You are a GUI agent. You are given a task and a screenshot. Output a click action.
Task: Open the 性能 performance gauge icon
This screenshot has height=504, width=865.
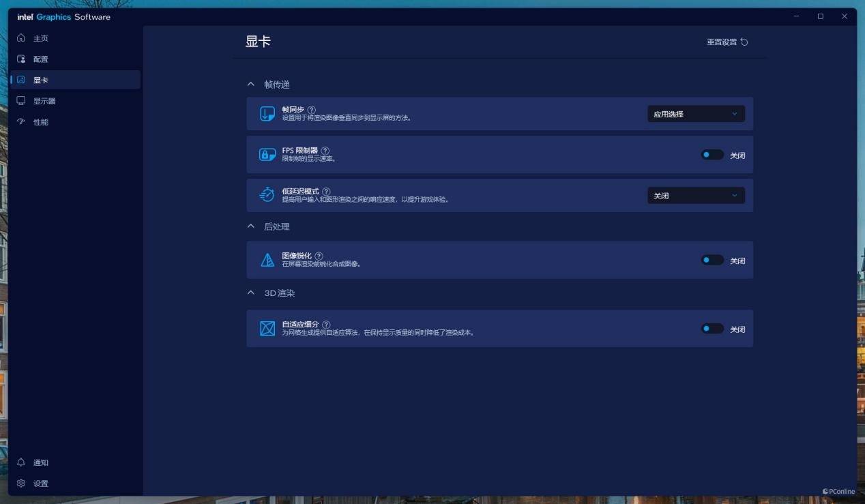coord(21,122)
